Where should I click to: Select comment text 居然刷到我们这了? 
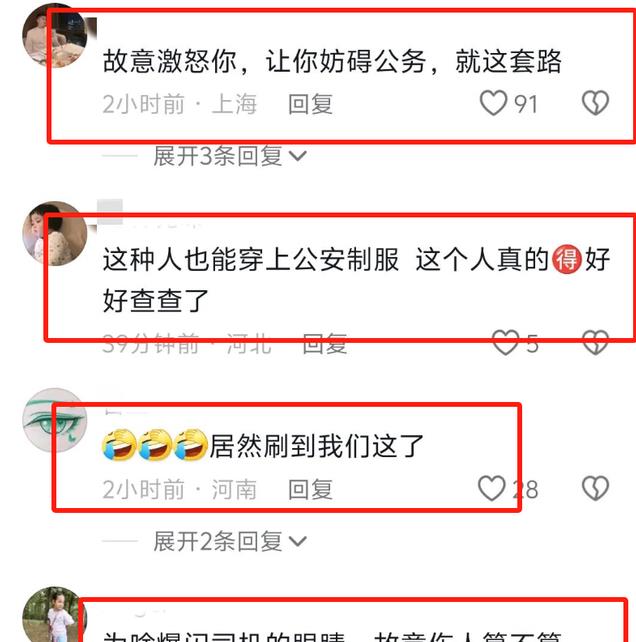(317, 446)
